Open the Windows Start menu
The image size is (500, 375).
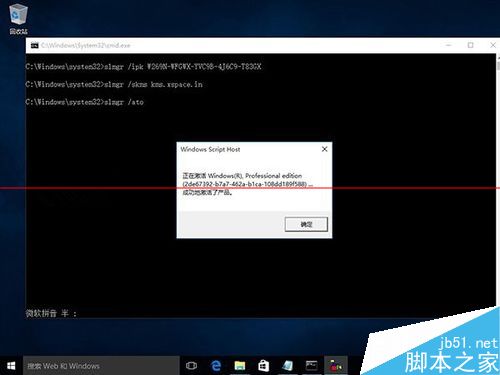click(11, 366)
